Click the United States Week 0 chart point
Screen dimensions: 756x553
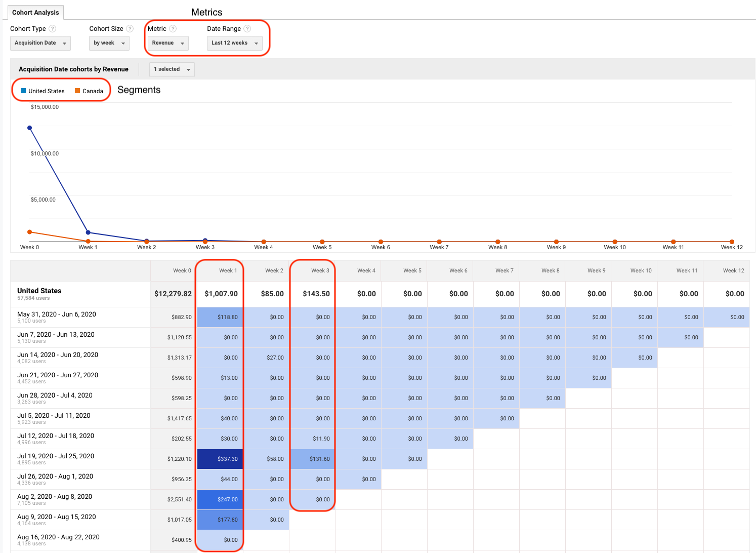[x=30, y=128]
